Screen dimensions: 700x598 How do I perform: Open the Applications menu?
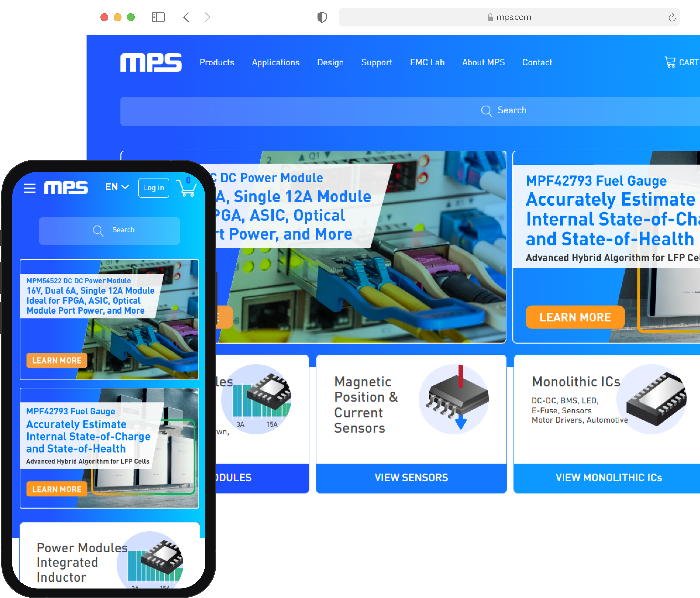(x=276, y=63)
